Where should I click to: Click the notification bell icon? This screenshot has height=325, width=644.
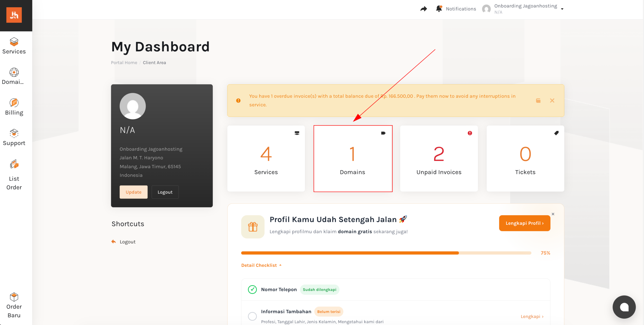(439, 9)
